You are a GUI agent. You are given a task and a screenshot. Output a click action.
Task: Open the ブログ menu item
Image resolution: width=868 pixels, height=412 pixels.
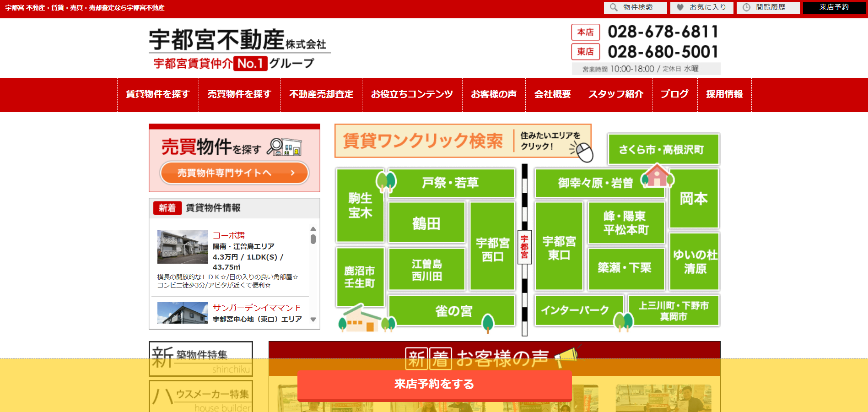[x=675, y=94]
